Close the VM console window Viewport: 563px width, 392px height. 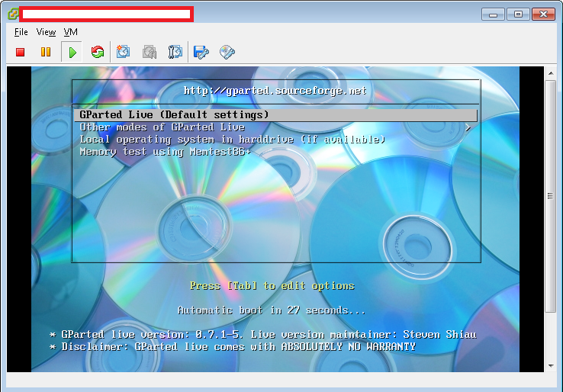[544, 14]
